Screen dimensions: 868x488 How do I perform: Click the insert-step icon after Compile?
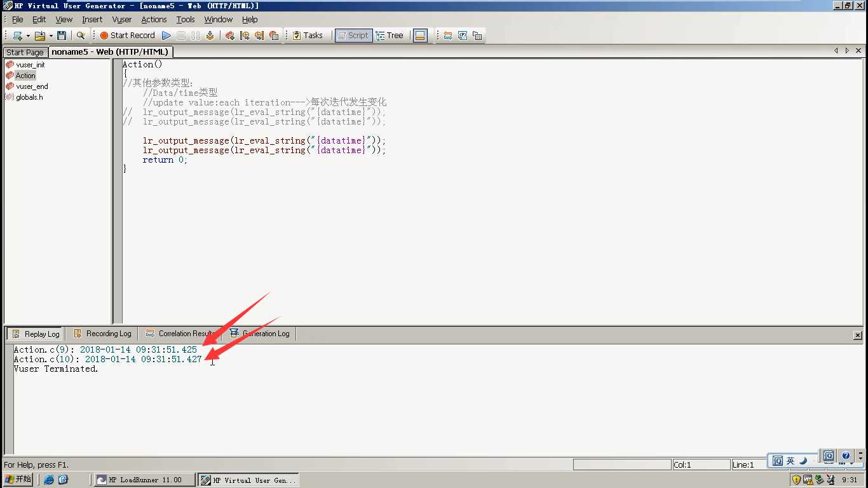(230, 36)
